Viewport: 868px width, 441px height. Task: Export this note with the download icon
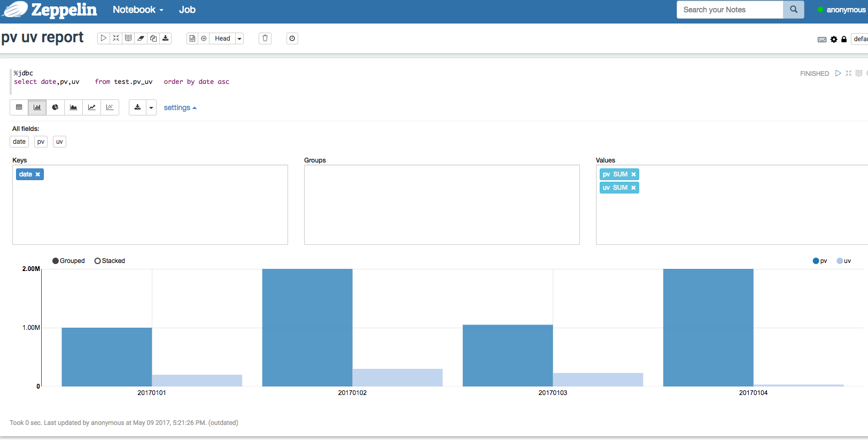click(166, 38)
